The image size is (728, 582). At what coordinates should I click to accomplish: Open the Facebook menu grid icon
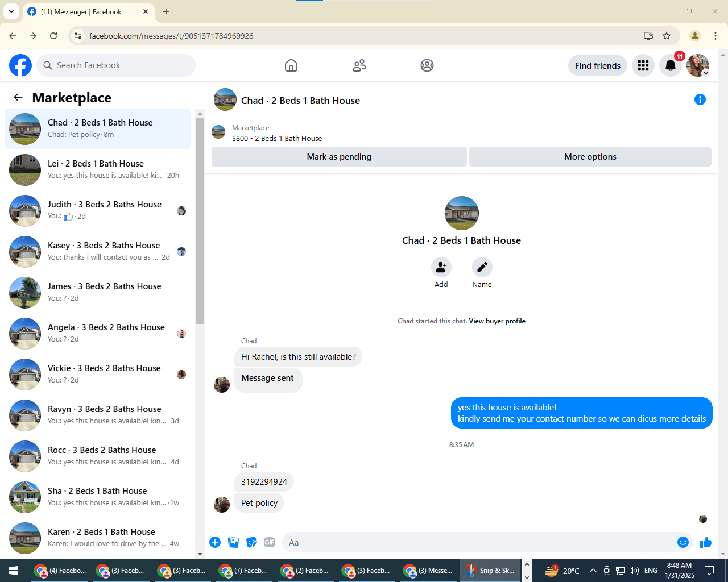pos(643,65)
